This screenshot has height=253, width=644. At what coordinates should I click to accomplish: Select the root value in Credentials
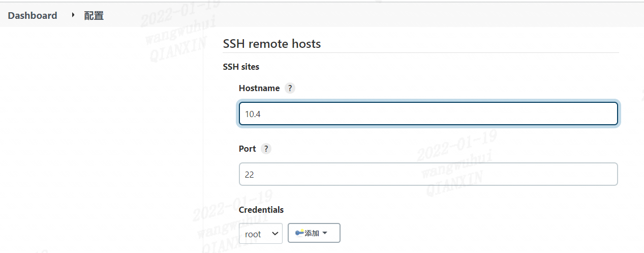(x=253, y=234)
